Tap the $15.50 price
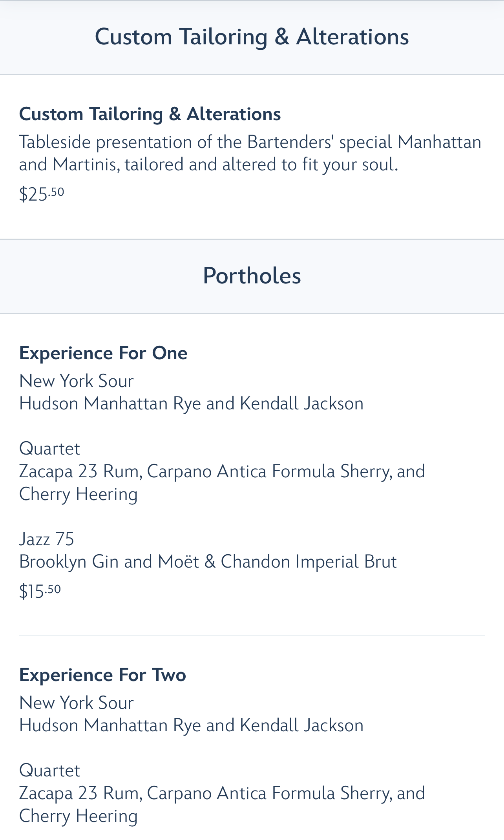The image size is (504, 840). pyautogui.click(x=40, y=591)
